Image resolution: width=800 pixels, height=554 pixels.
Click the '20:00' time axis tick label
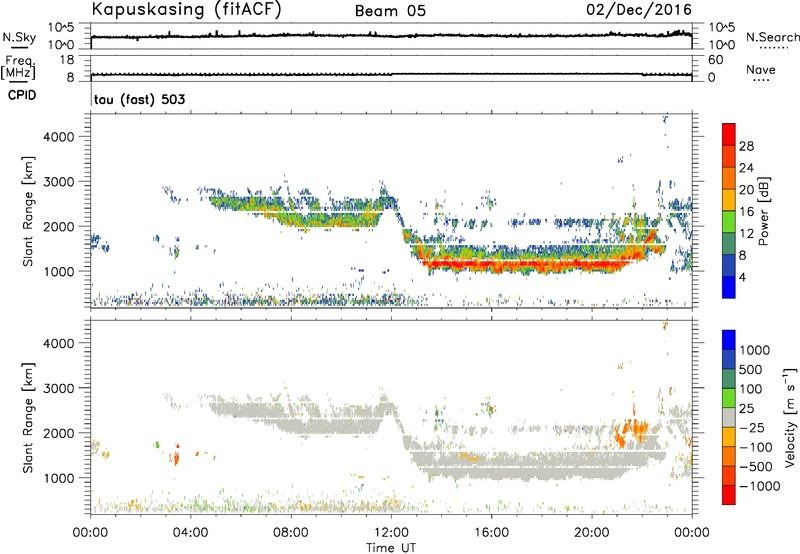point(591,533)
